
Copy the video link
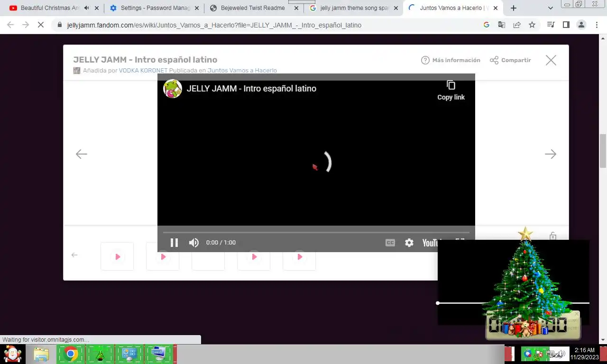[451, 90]
